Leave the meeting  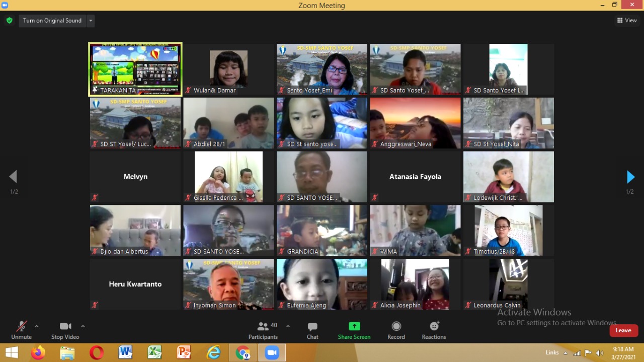point(623,330)
